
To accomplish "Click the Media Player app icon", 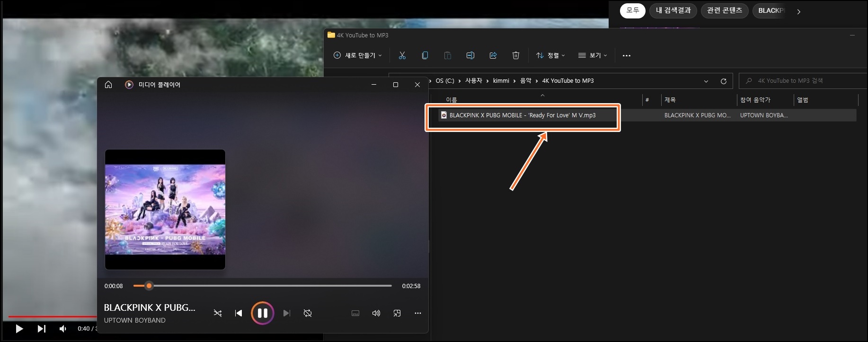I will [x=129, y=85].
